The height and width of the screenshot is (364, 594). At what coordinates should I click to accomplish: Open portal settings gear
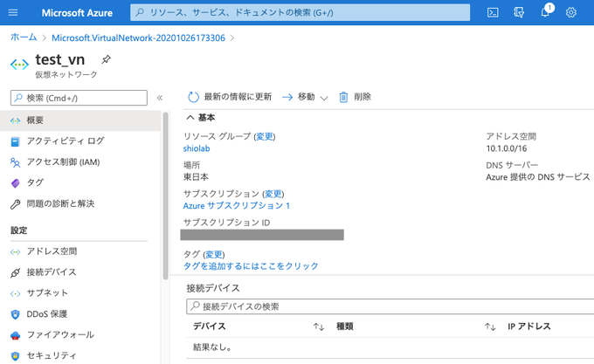pyautogui.click(x=571, y=12)
